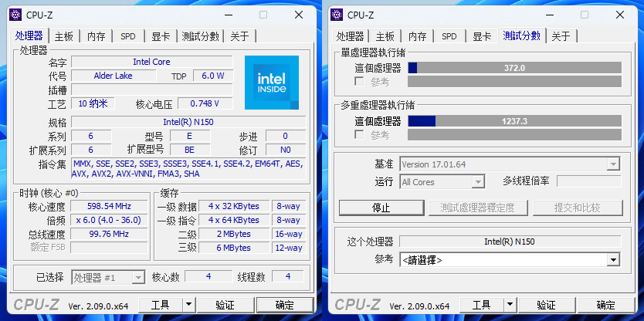The width and height of the screenshot is (644, 321).
Task: Open 内存 tab in right window
Action: pos(417,36)
